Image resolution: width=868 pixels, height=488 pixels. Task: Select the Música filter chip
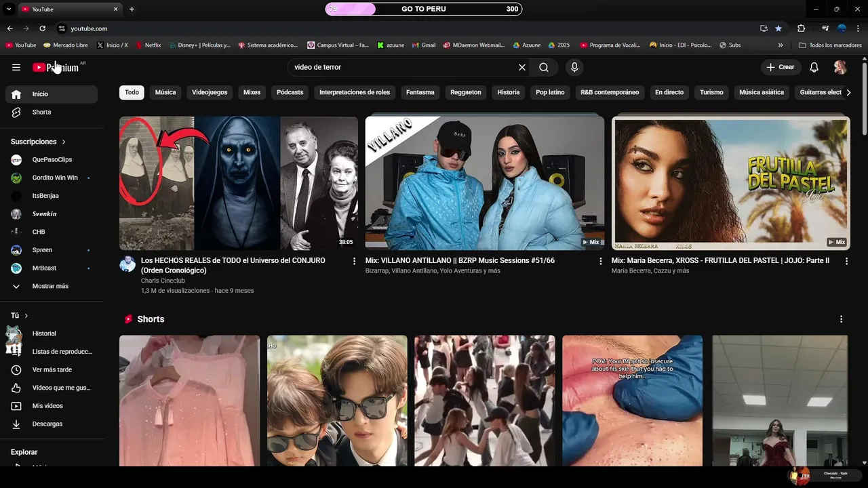point(165,92)
